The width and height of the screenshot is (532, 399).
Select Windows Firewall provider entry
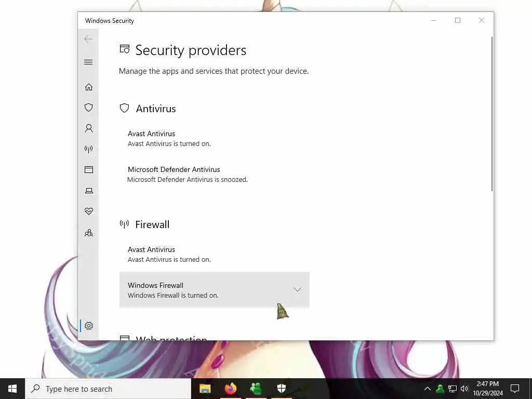pos(215,290)
